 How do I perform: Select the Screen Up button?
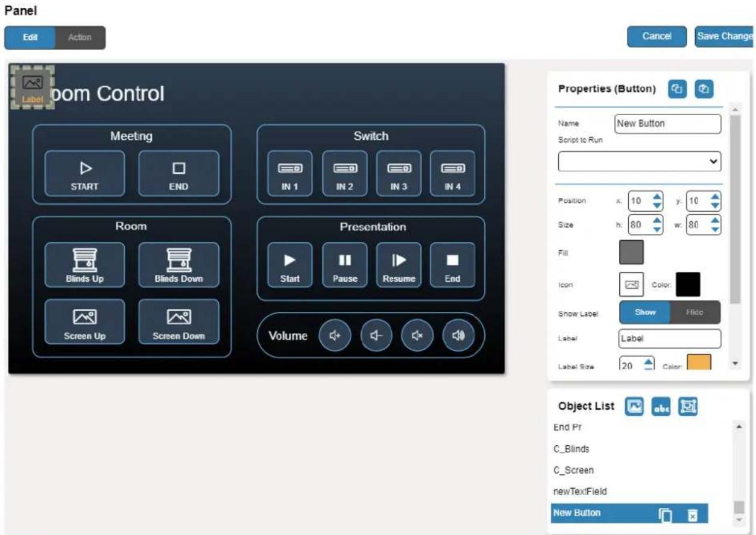pyautogui.click(x=85, y=322)
